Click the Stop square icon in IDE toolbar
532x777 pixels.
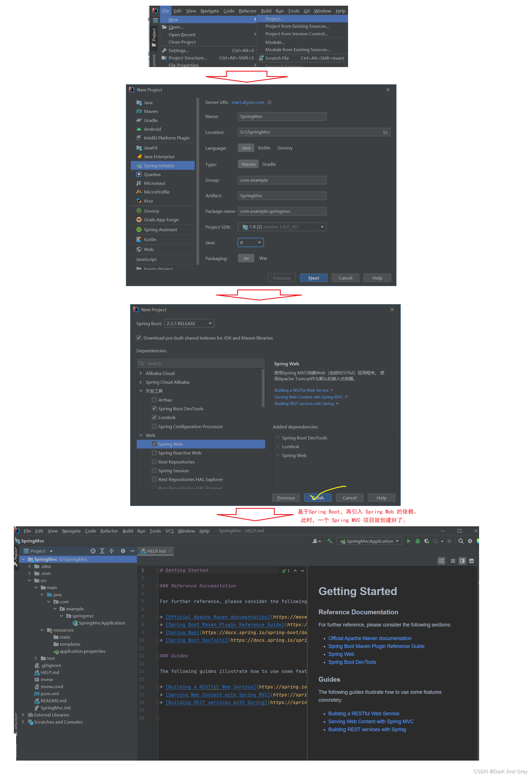point(449,541)
